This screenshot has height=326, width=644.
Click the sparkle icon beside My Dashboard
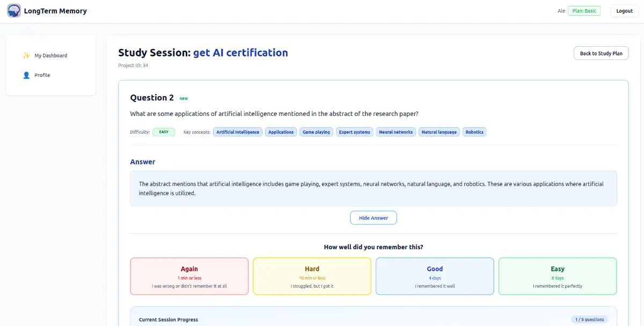click(26, 56)
